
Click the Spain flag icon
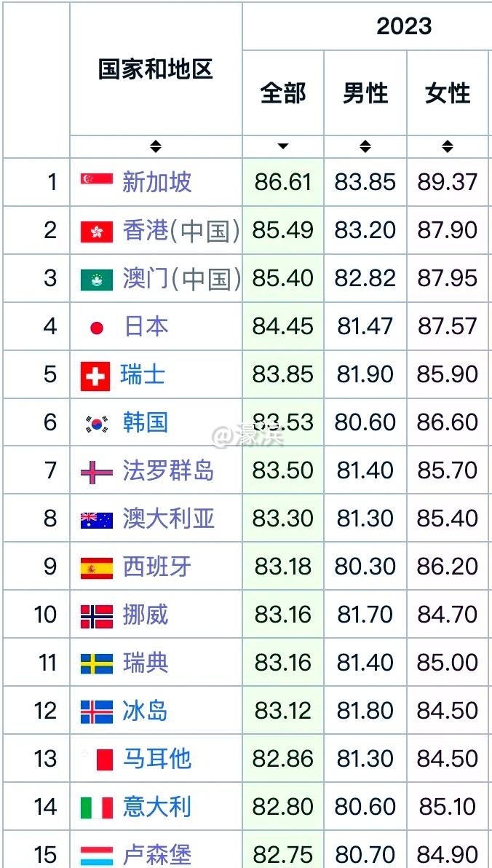pos(96,567)
